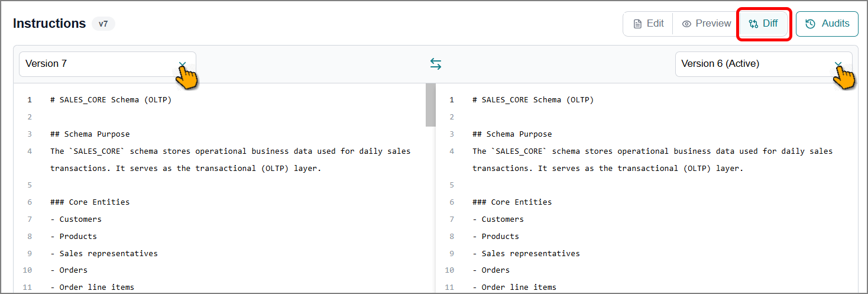Click the Instructions heading
868x294 pixels.
(50, 24)
